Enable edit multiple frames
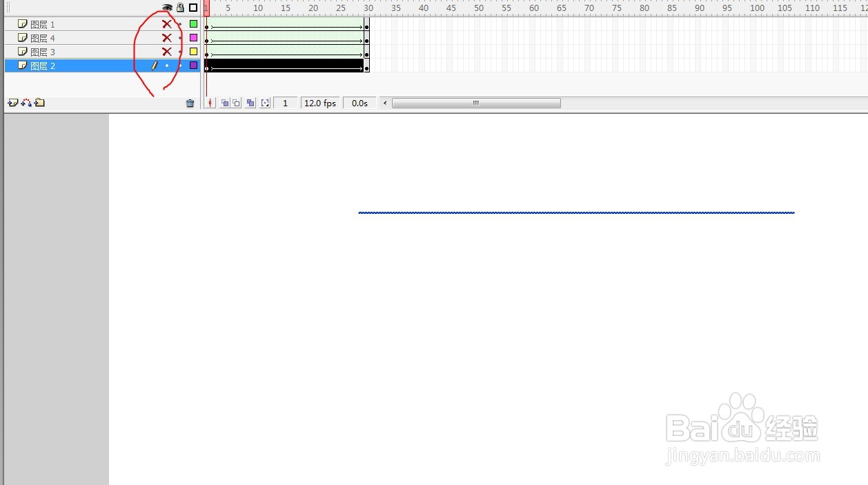Viewport: 868px width, 485px height. click(x=250, y=103)
